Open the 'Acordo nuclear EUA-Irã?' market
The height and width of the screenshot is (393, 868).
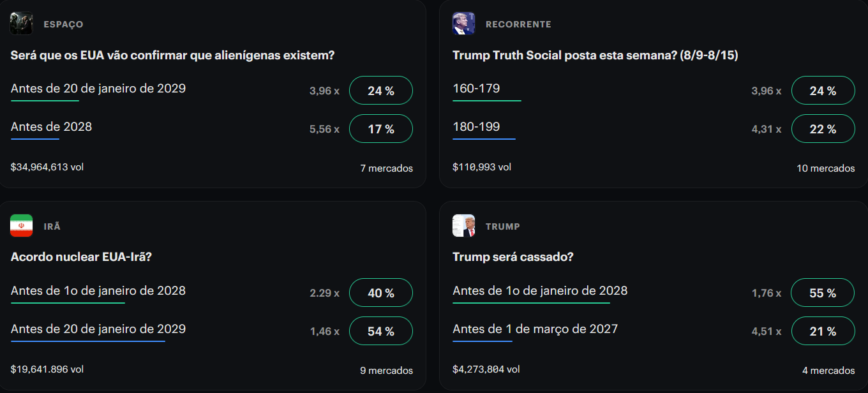81,257
